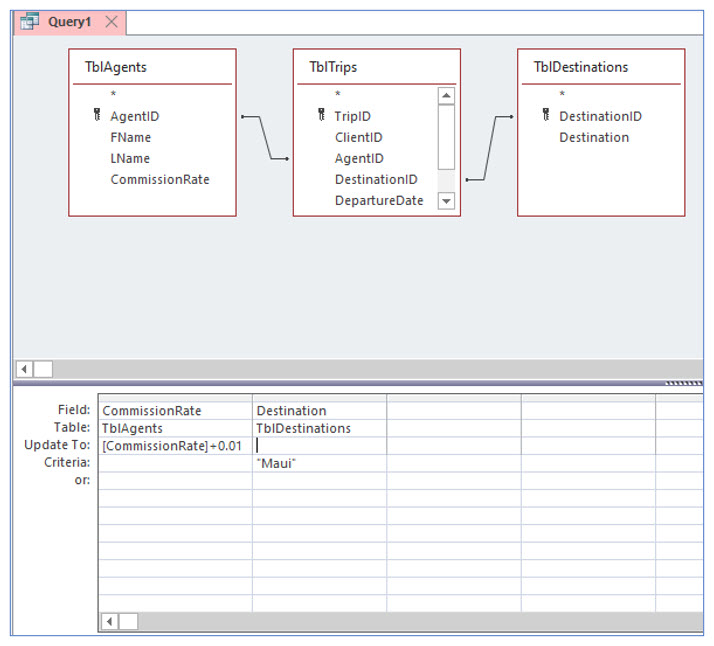Click the diagram pane horizontal scrollbar thumb
Screen dimensions: 714x646
click(43, 369)
